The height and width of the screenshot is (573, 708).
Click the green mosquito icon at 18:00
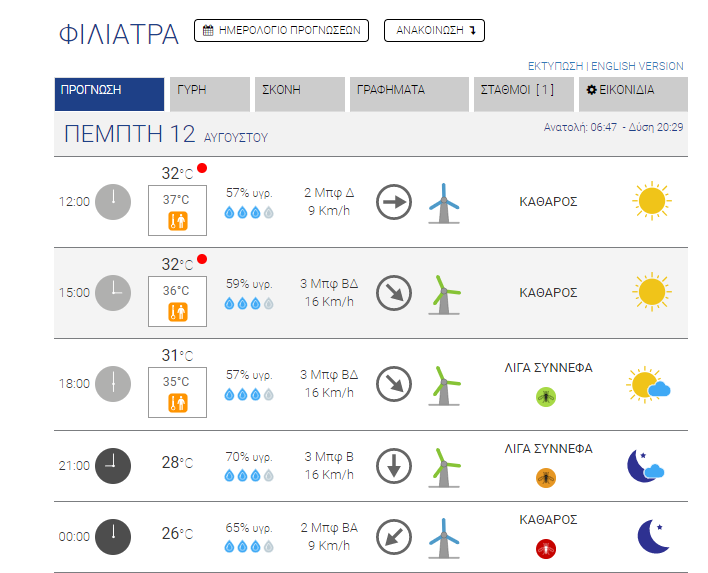point(546,397)
